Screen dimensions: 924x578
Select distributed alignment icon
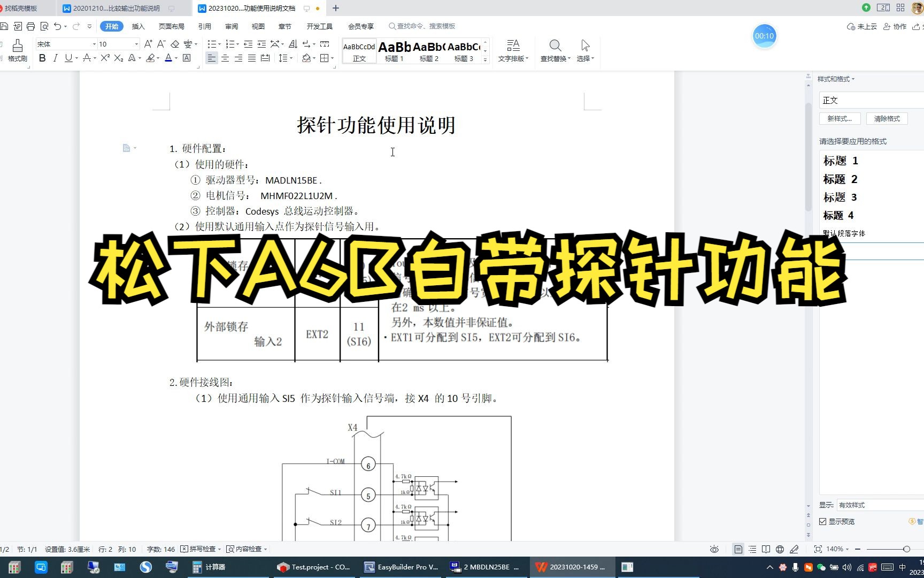coord(265,58)
